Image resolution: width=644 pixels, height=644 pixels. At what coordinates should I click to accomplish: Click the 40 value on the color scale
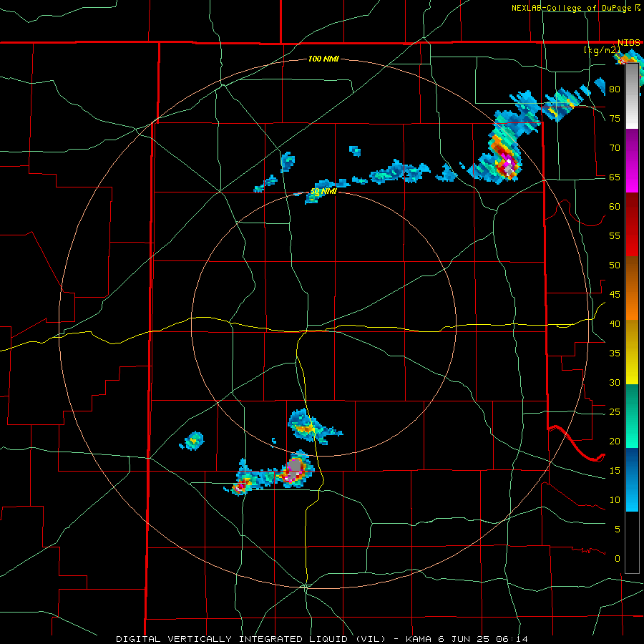coord(615,323)
